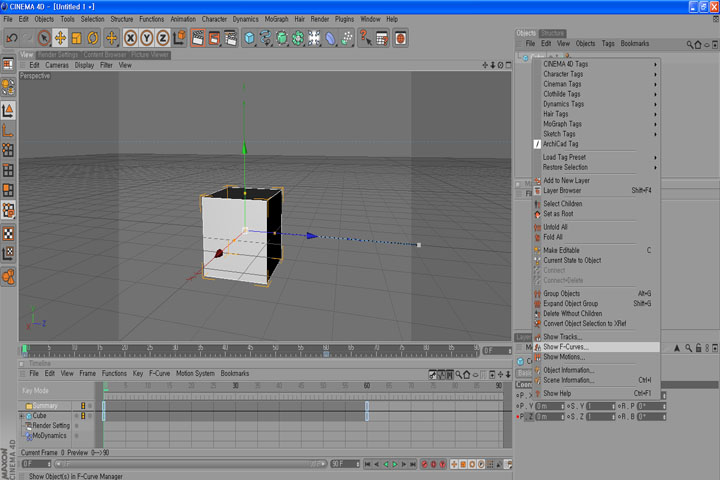
Task: Open the MoGraph menu
Action: point(276,19)
